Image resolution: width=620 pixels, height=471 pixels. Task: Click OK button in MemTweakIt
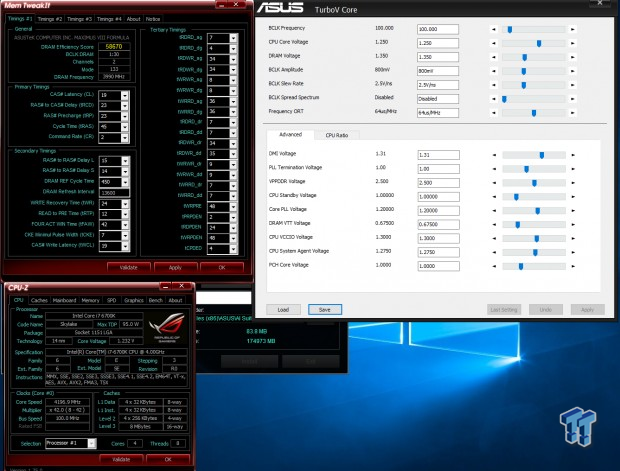[222, 268]
